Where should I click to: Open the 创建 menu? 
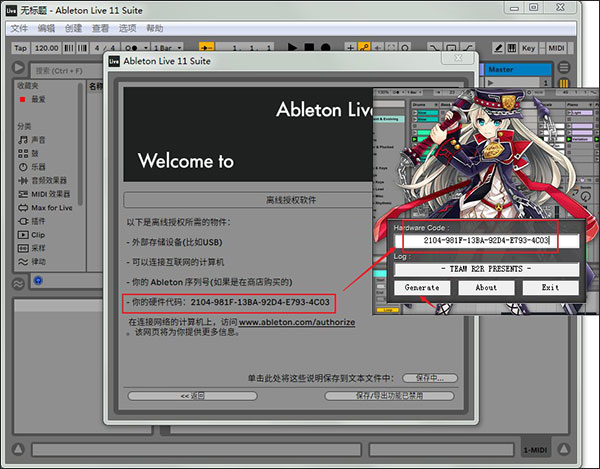tap(73, 28)
